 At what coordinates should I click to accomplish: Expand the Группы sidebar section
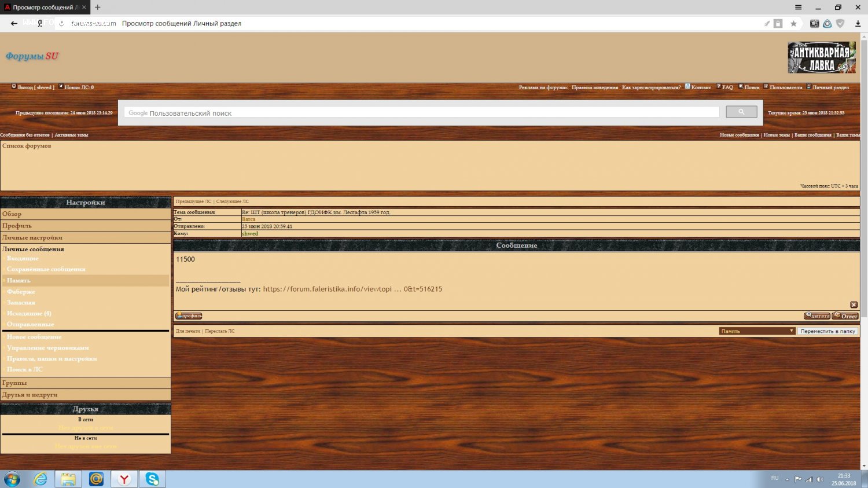point(14,383)
